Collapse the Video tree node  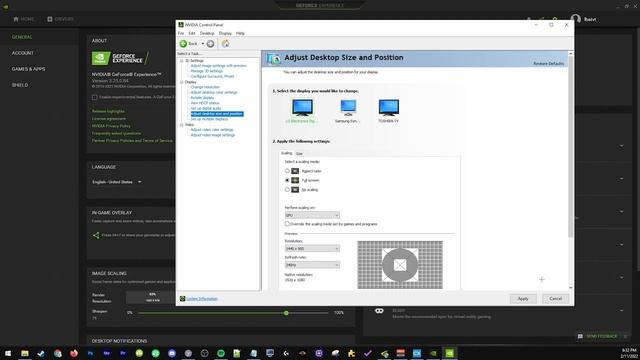[182, 125]
